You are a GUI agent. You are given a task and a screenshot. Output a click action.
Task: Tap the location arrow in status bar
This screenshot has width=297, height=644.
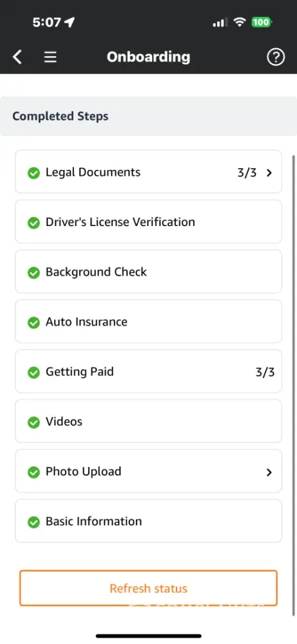coord(70,22)
